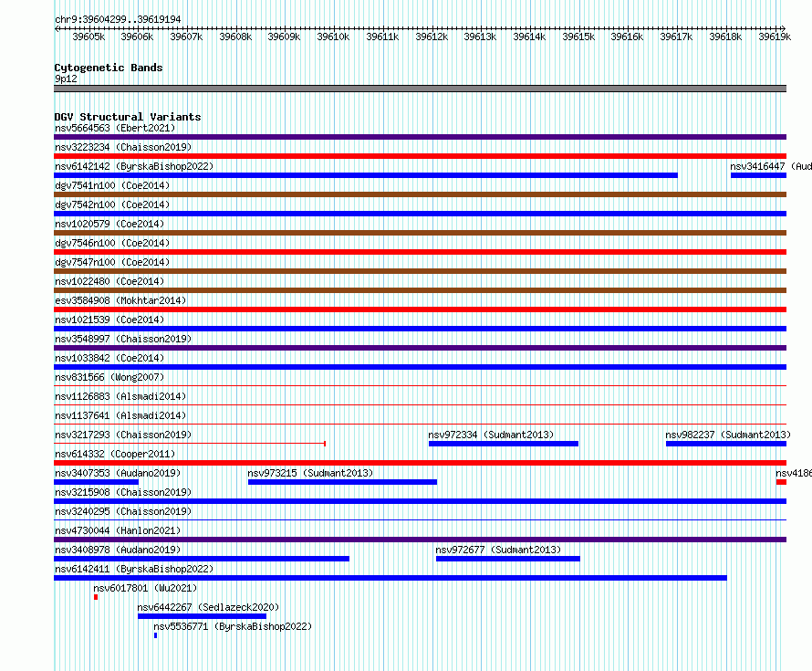Select the nsv3223234 (Chaisson2019) red variant bar
Screen dimensions: 812x671
coord(420,156)
